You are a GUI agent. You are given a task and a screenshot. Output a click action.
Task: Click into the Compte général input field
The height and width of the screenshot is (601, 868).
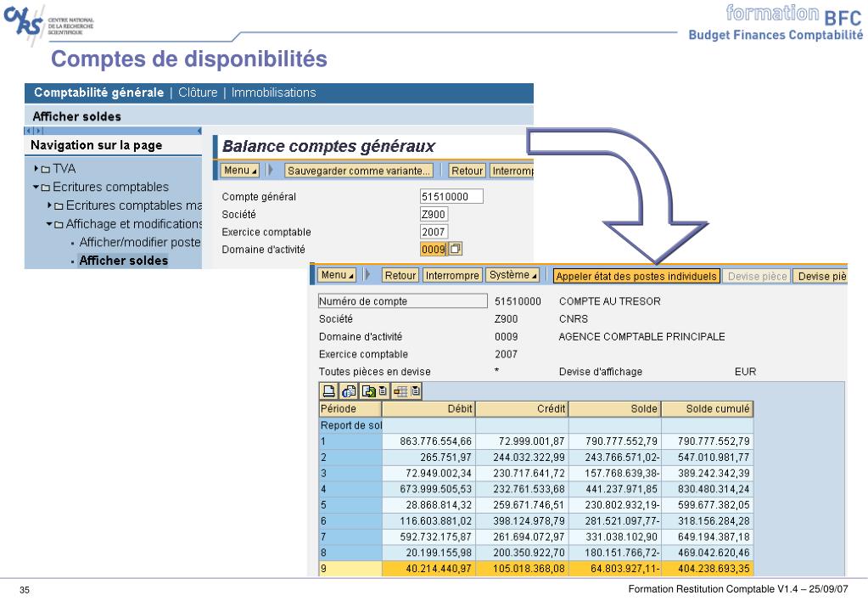pos(451,196)
